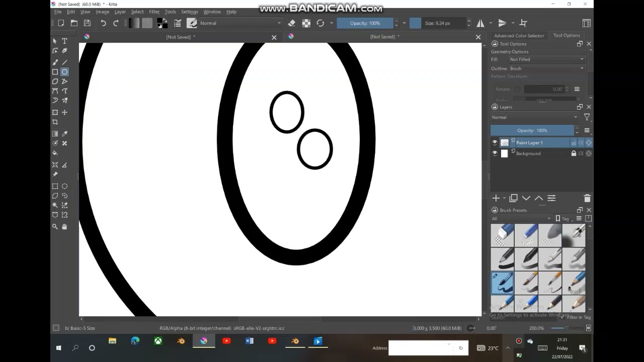Move layer down in the stack
This screenshot has height=362, width=644.
526,198
